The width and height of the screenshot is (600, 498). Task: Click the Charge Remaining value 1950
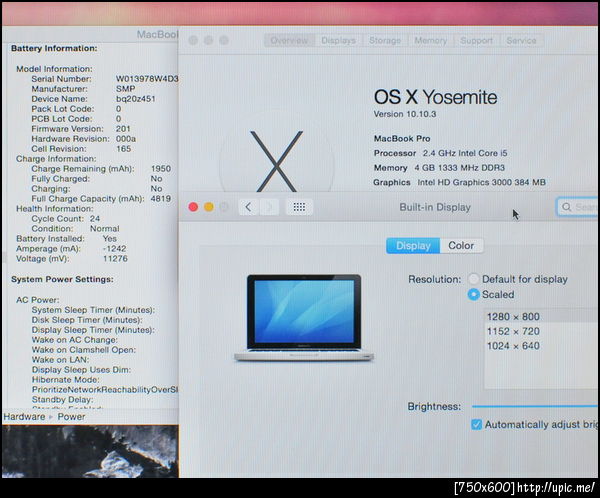click(161, 169)
